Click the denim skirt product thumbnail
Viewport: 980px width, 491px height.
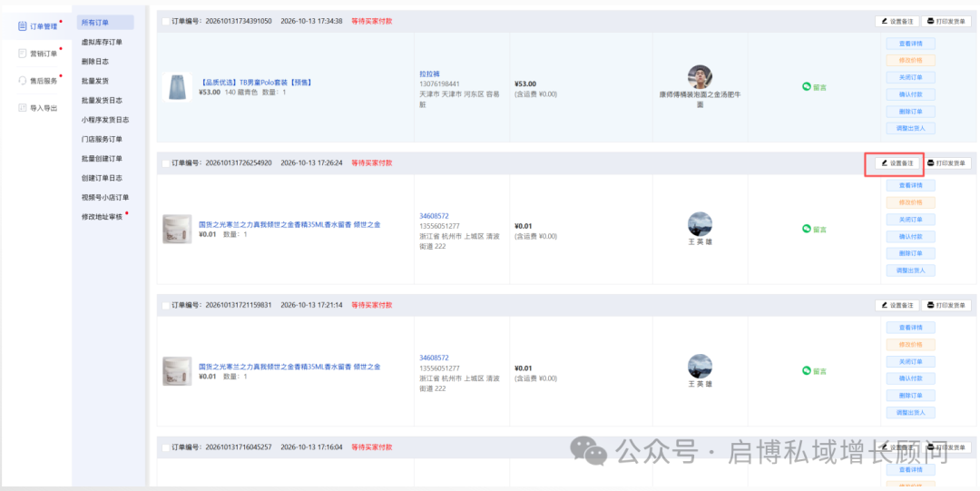[177, 86]
